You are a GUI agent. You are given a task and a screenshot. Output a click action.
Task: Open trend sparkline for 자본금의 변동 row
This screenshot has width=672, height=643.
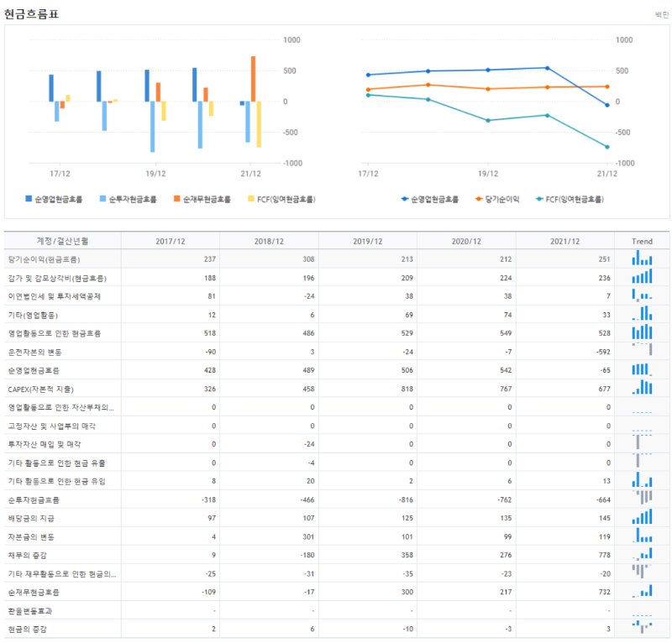642,535
